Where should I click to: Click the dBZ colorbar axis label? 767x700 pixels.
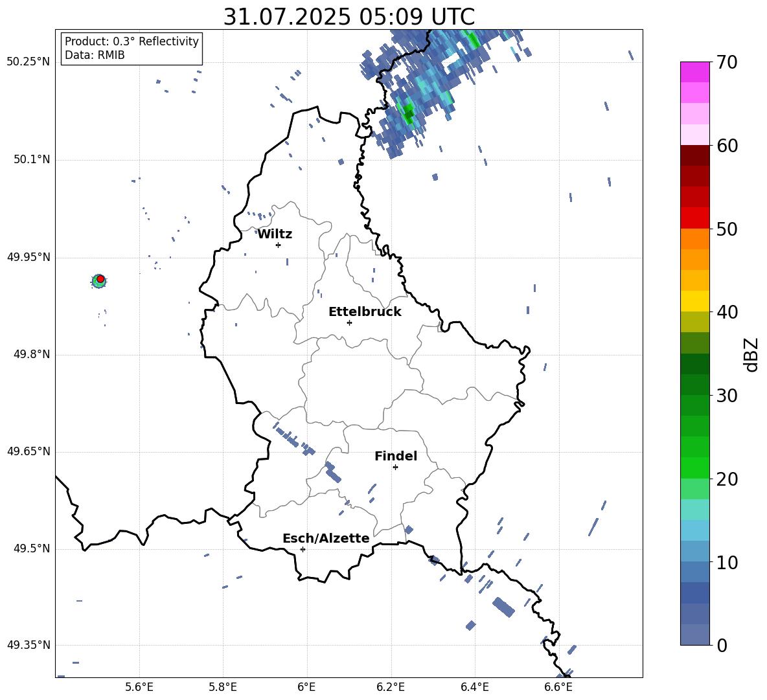tap(752, 354)
